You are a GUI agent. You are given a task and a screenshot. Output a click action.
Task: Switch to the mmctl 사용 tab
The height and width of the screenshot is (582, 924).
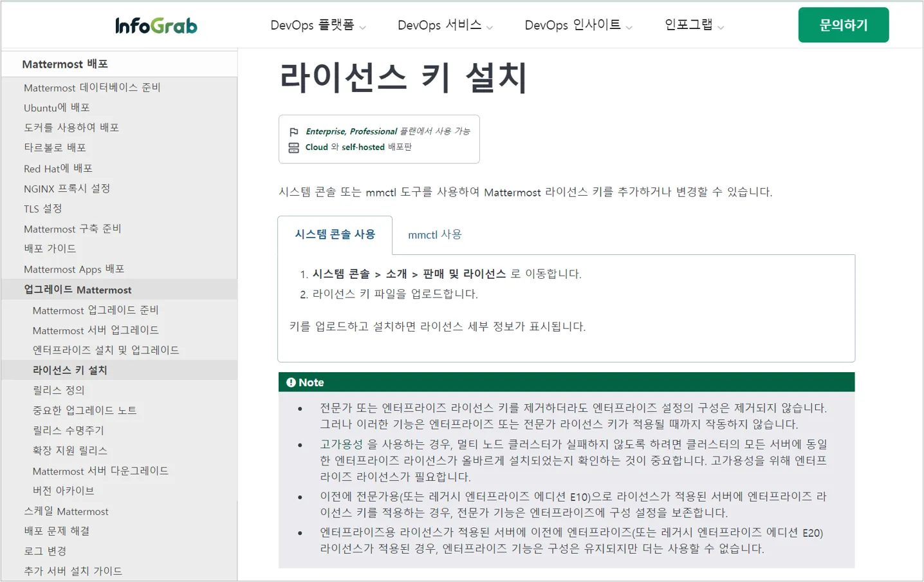(435, 235)
